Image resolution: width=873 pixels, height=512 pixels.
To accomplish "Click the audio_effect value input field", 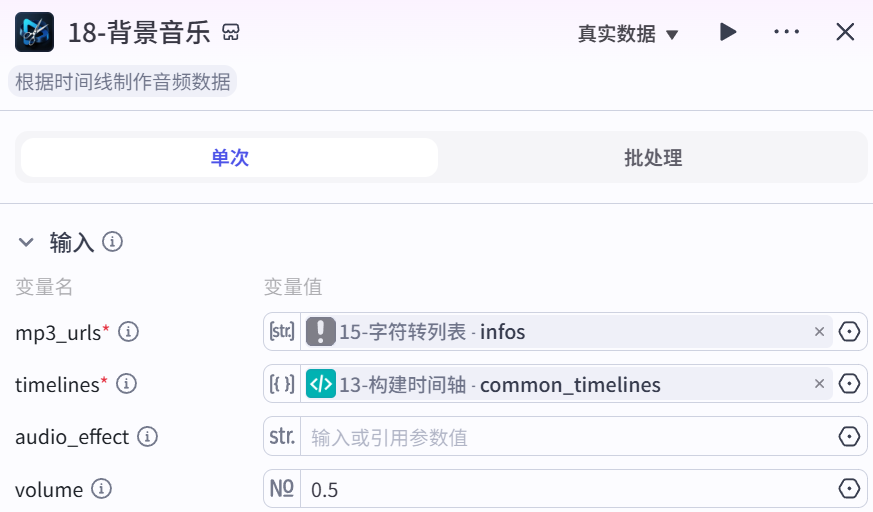I will (x=568, y=437).
